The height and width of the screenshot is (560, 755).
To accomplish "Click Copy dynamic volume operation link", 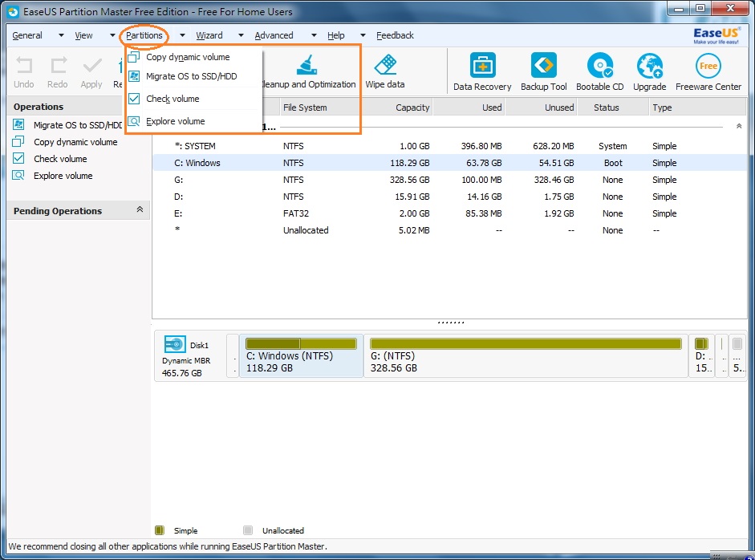I will coord(75,142).
